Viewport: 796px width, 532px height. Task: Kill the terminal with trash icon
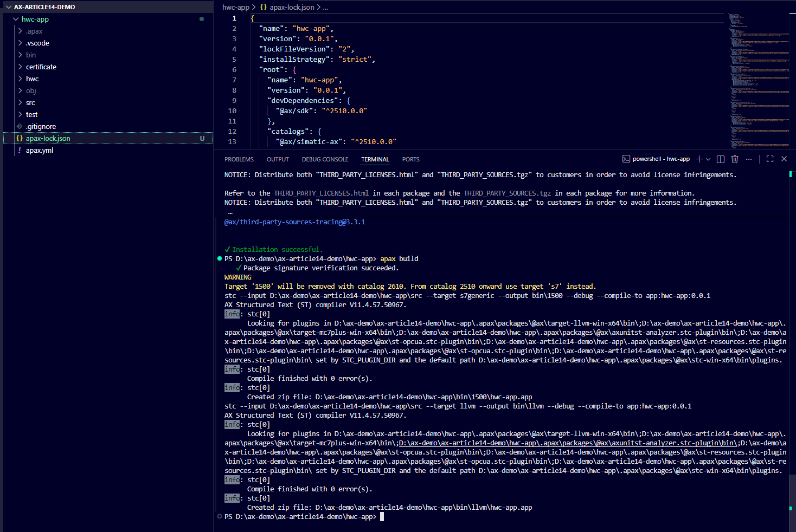pos(735,159)
